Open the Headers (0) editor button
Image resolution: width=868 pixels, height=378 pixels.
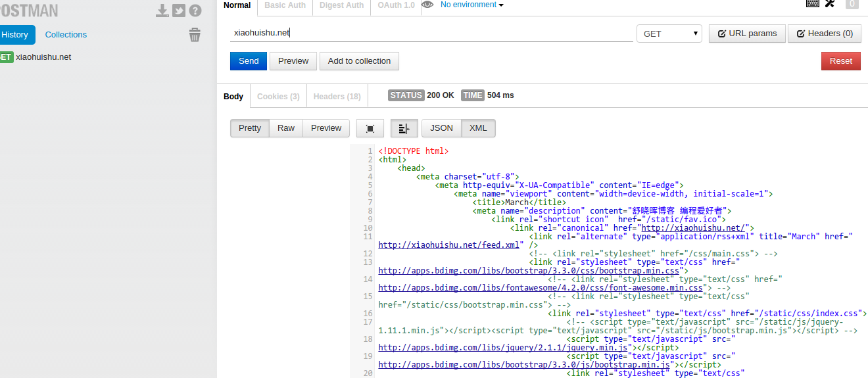(x=825, y=34)
